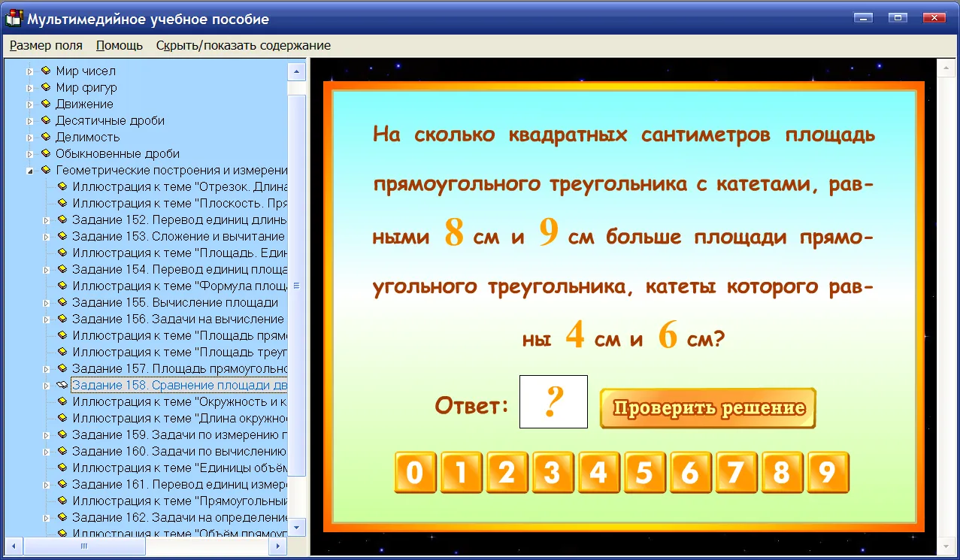Tap the orange digit 9 key

tap(828, 473)
